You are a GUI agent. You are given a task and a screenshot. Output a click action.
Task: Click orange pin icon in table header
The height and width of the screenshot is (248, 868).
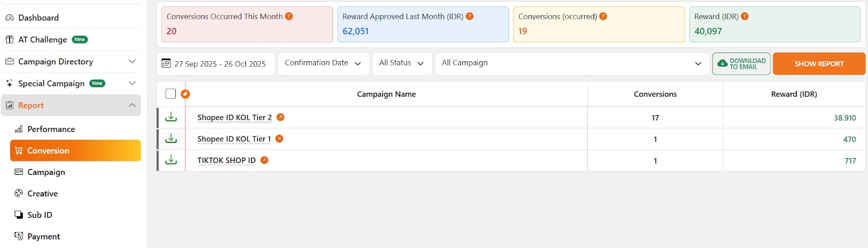(185, 94)
